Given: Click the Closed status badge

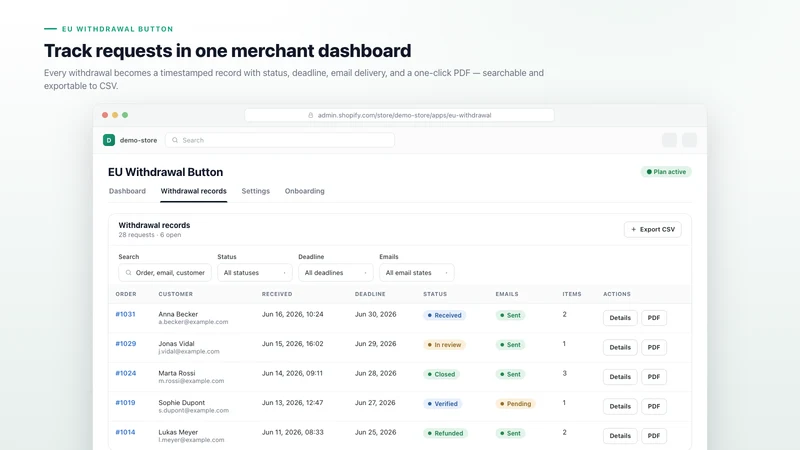Looking at the screenshot, I should tap(441, 374).
